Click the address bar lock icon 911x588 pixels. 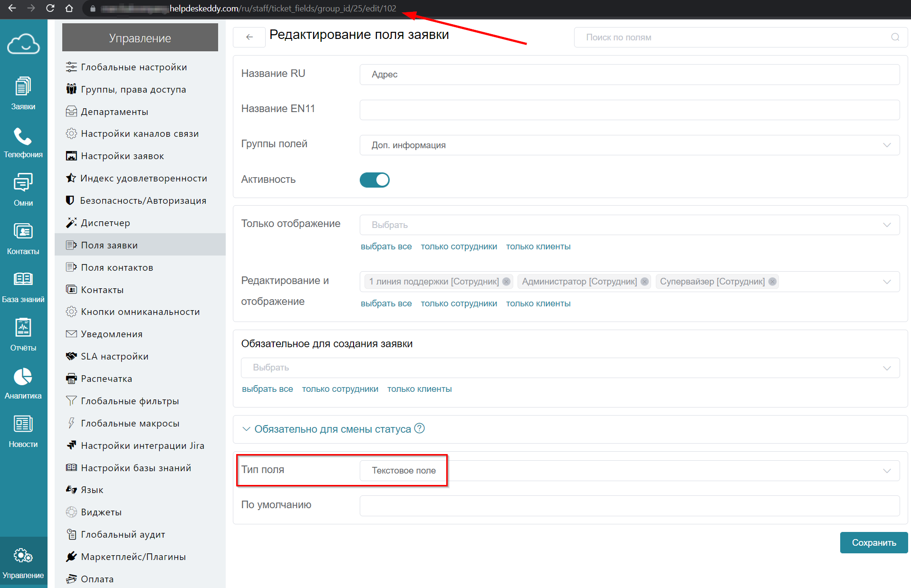(93, 9)
